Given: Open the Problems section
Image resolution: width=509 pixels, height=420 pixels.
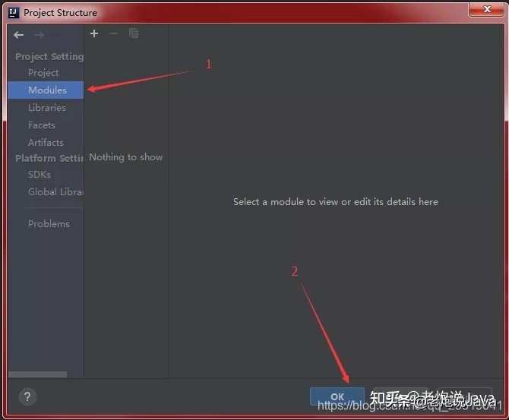Looking at the screenshot, I should coord(49,223).
